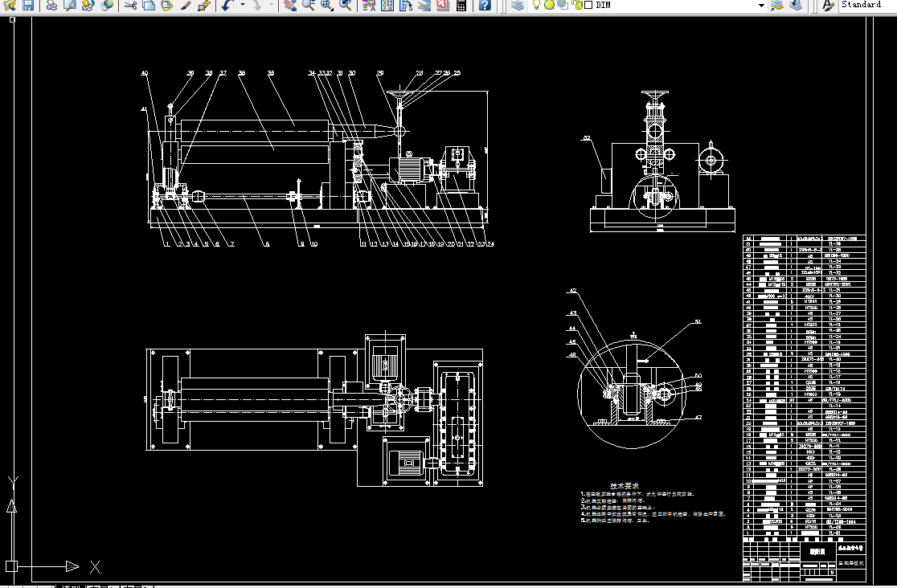Viewport: 897px width, 588px height.
Task: Open the Layer Properties Manager icon
Action: click(x=518, y=5)
